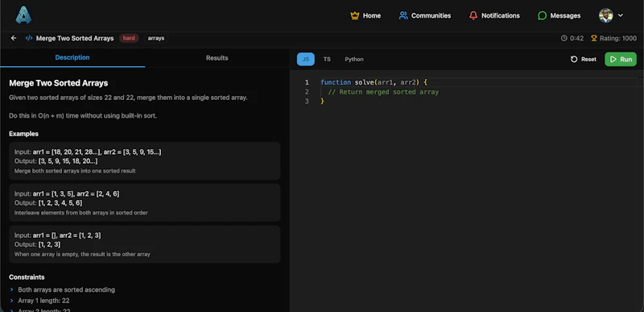This screenshot has height=312, width=644.
Task: Click the comment on editor line 2
Action: pos(383,92)
